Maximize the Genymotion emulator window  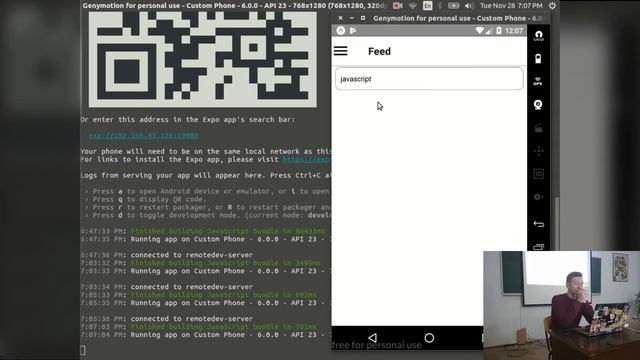[x=363, y=18]
